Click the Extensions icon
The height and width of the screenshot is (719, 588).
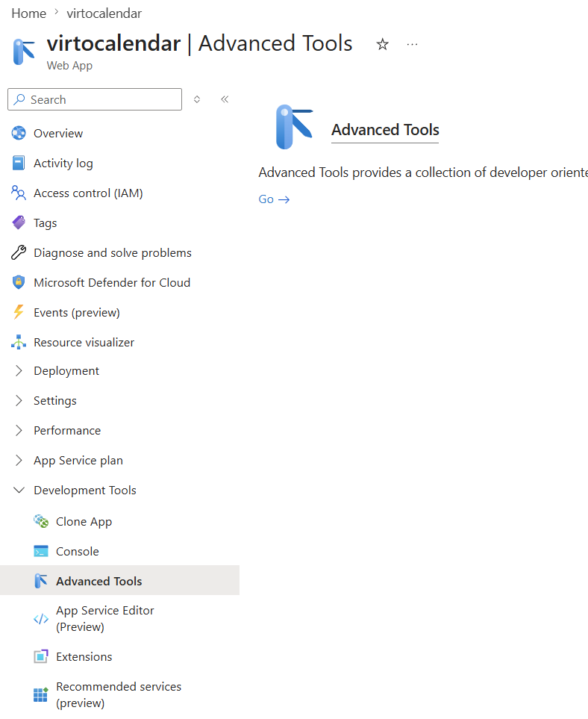[x=41, y=656]
